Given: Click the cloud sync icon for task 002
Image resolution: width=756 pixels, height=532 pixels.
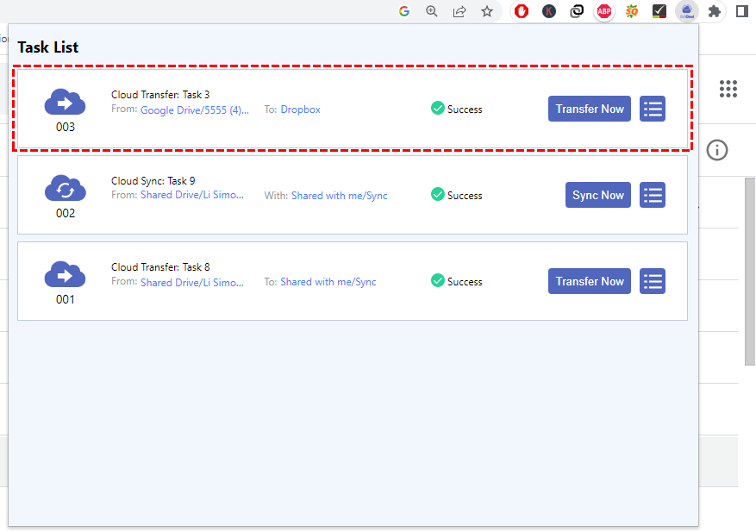Looking at the screenshot, I should click(66, 188).
